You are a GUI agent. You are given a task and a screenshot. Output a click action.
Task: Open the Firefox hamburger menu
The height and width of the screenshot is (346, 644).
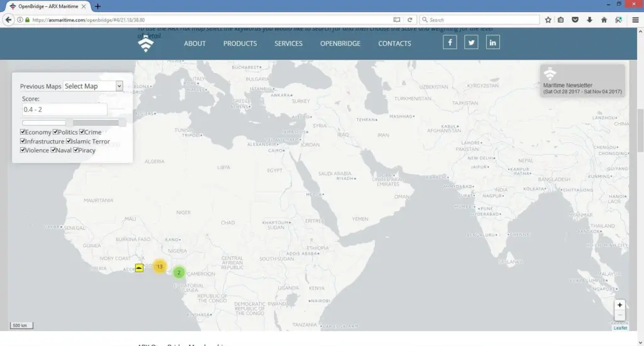pyautogui.click(x=635, y=20)
